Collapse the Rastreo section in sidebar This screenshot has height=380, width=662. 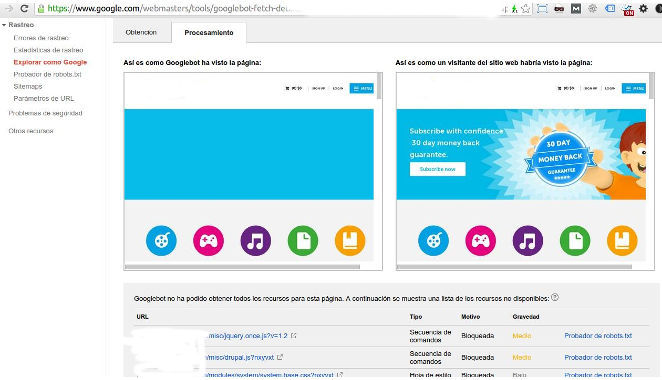point(4,25)
